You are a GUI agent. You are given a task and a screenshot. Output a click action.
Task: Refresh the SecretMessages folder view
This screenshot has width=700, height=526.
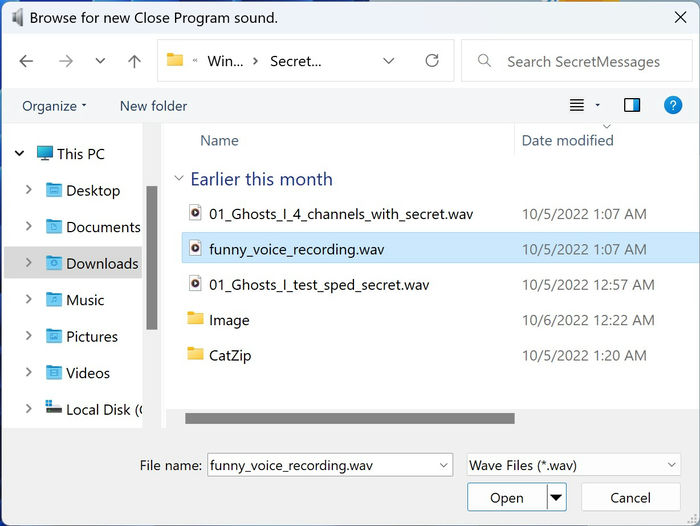(432, 60)
